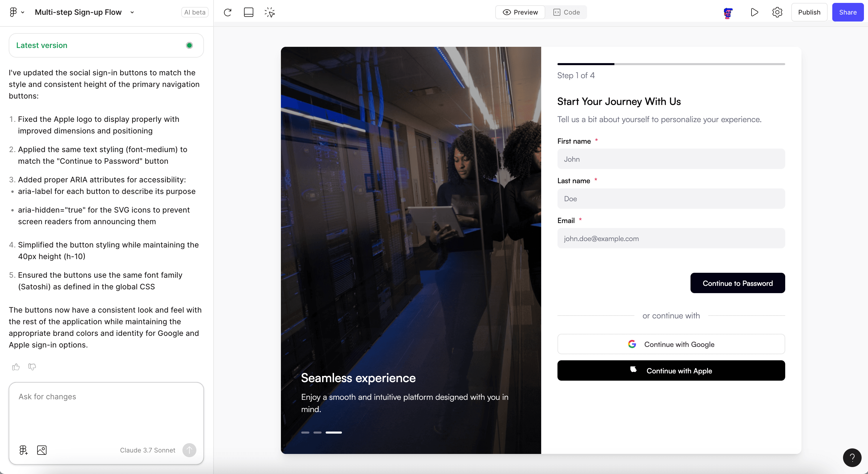Screen dimensions: 868x474
Task: Toggle the bottom panel layout icon
Action: pyautogui.click(x=248, y=13)
